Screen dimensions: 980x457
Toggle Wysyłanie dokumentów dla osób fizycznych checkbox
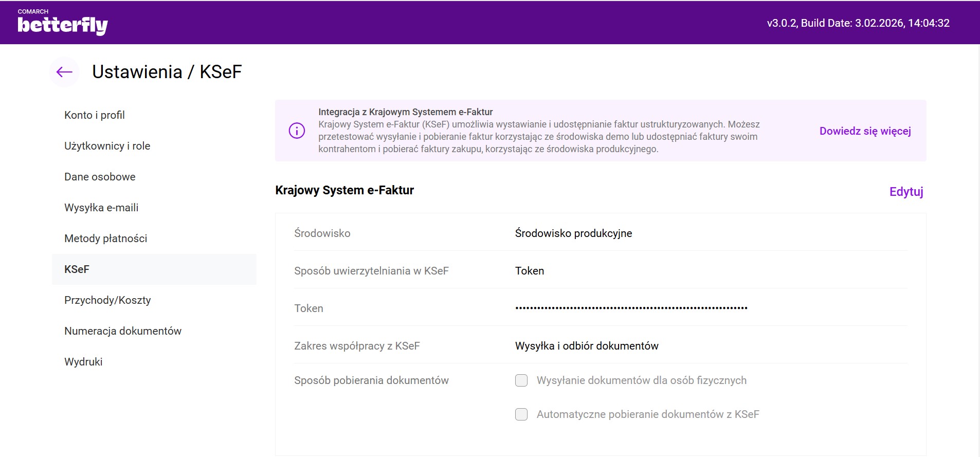click(521, 380)
